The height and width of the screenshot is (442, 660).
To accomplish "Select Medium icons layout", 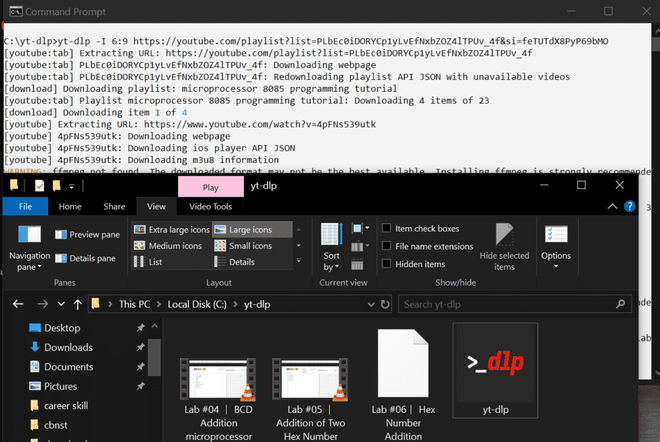I will coord(168,245).
